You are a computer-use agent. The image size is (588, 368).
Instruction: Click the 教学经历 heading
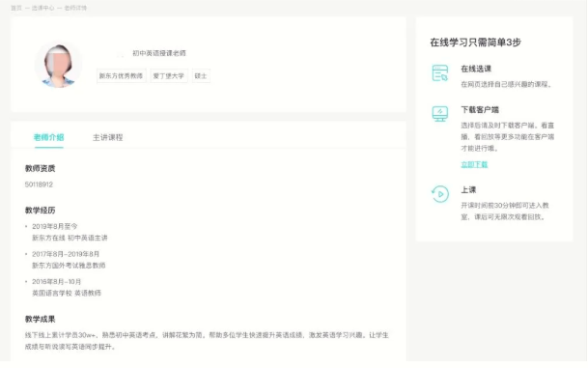[x=41, y=211]
